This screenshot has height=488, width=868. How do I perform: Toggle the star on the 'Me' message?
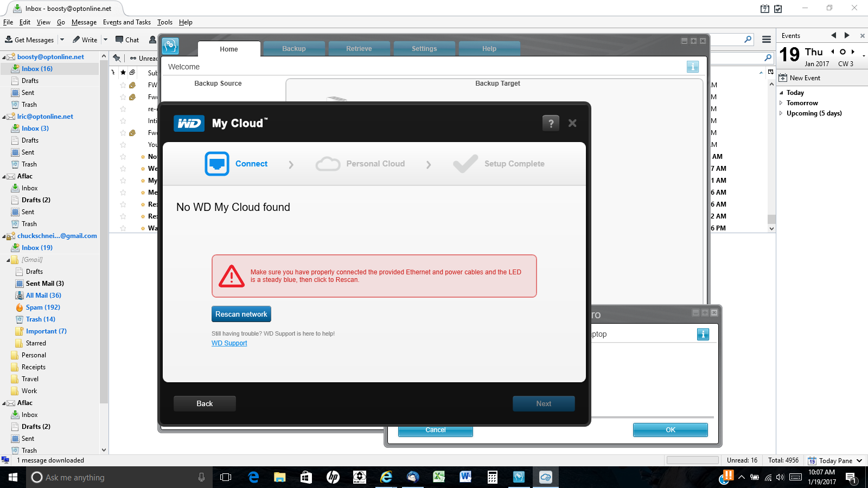click(123, 192)
